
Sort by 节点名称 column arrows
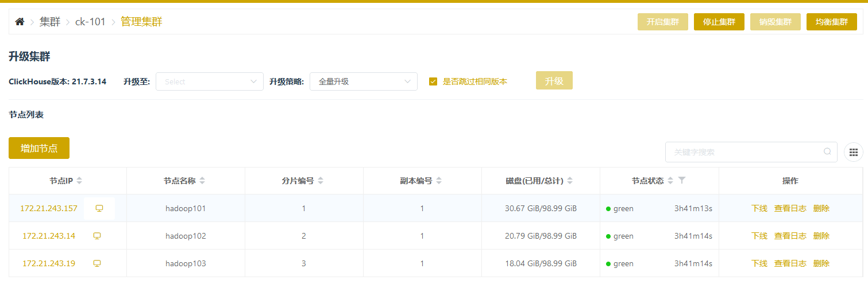click(x=202, y=181)
